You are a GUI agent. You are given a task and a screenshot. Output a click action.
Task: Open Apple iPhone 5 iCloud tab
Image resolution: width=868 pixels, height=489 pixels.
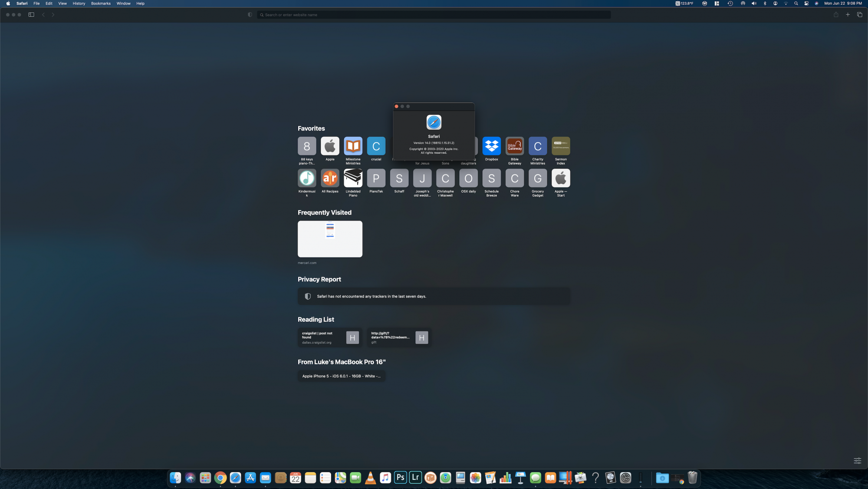coord(342,376)
